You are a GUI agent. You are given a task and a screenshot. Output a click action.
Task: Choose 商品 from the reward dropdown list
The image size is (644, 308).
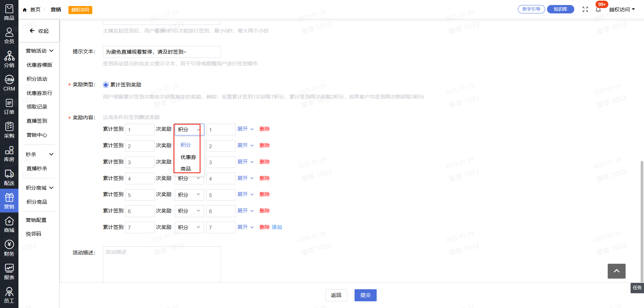[185, 169]
